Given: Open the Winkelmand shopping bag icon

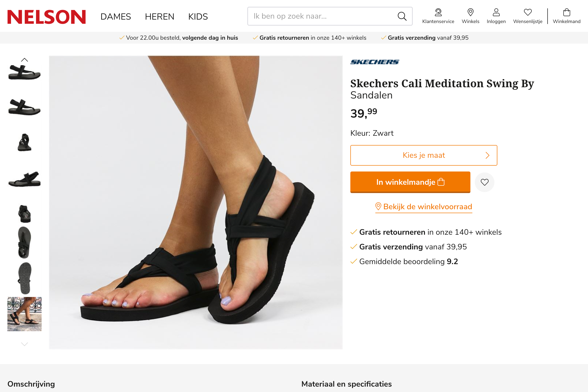Looking at the screenshot, I should coord(566,12).
